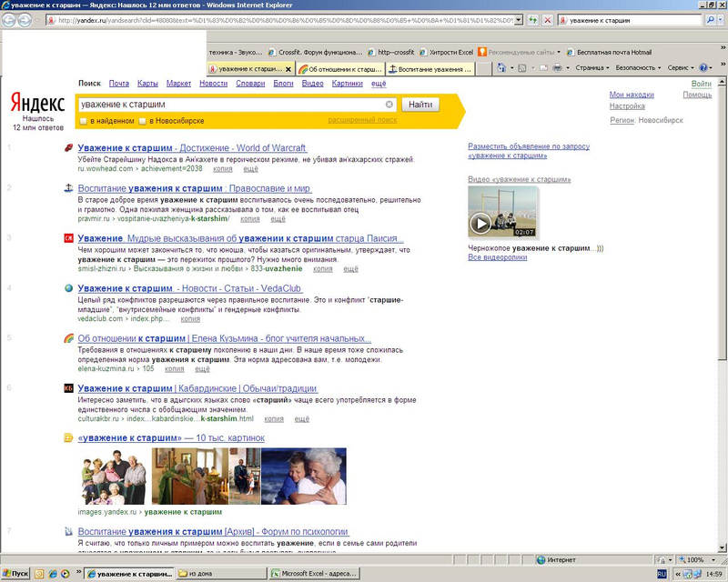This screenshot has height=582, width=728.
Task: Click the Stop loading X icon
Action: tap(545, 20)
